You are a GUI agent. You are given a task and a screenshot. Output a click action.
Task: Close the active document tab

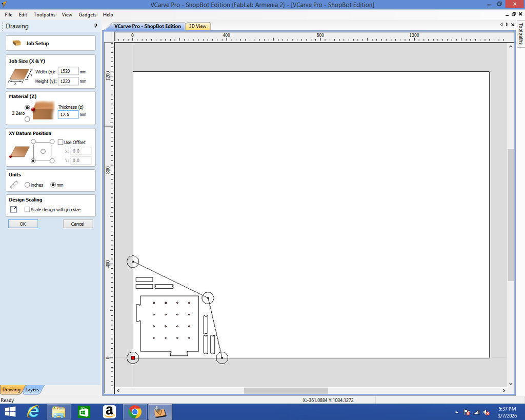click(513, 25)
